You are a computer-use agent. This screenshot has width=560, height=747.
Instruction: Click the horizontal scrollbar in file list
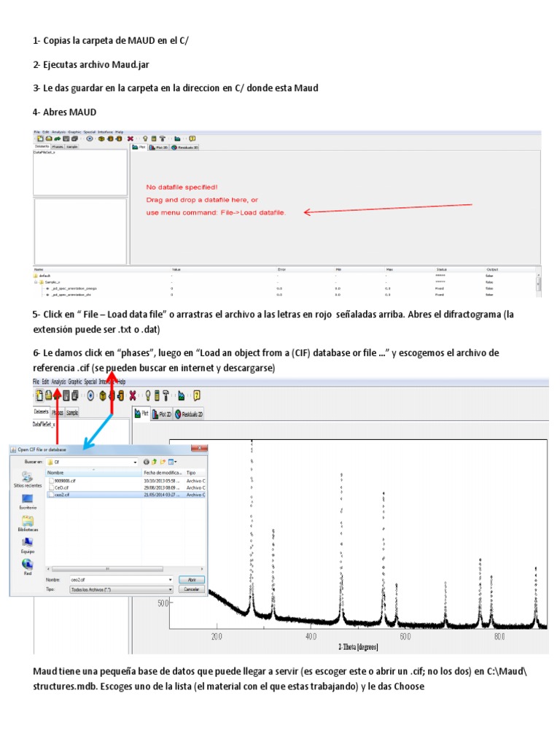click(x=107, y=569)
